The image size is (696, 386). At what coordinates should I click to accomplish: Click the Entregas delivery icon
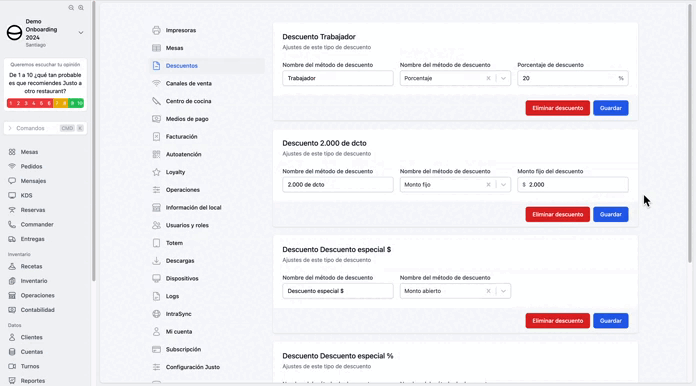(x=12, y=239)
